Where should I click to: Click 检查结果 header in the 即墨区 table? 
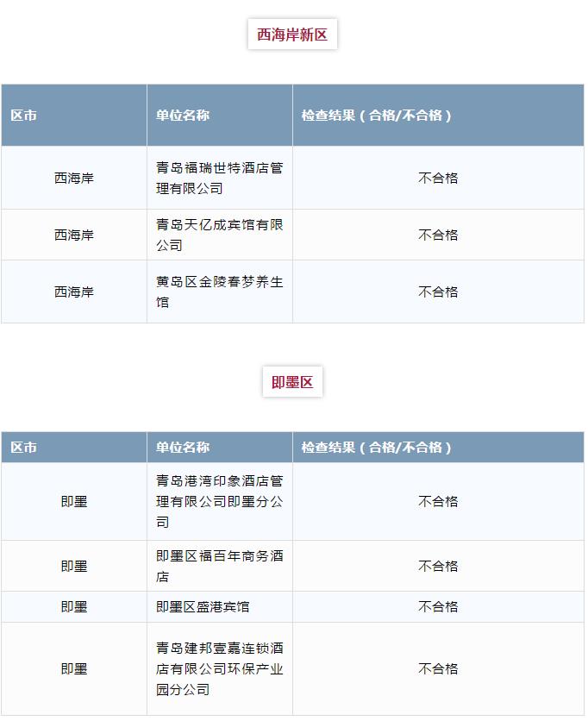[377, 448]
